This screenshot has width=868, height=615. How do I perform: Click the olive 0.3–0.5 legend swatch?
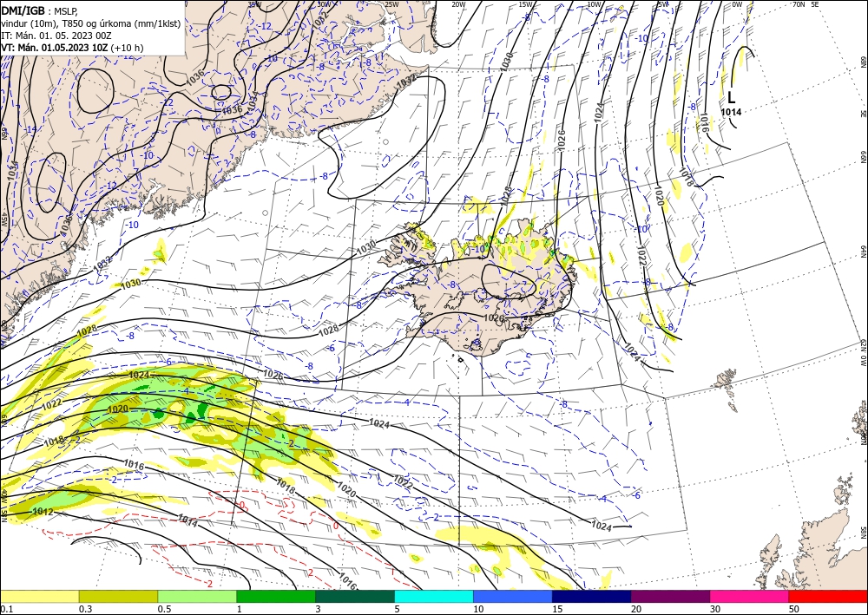point(118,596)
